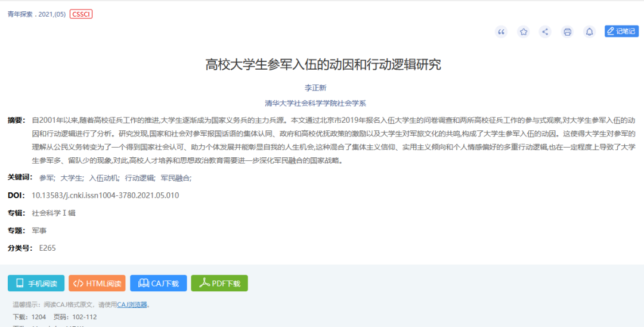Download the article with CAJ下载
Screen dimensions: 644x327
pos(159,284)
